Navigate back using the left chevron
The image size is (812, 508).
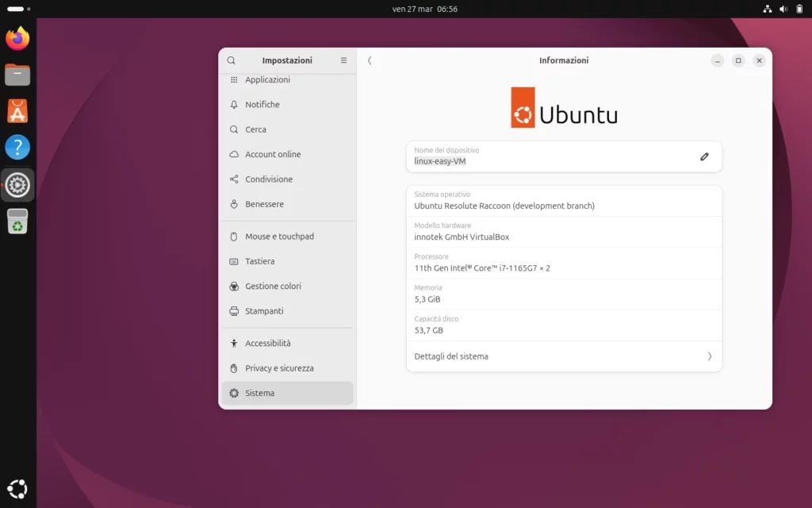[370, 60]
